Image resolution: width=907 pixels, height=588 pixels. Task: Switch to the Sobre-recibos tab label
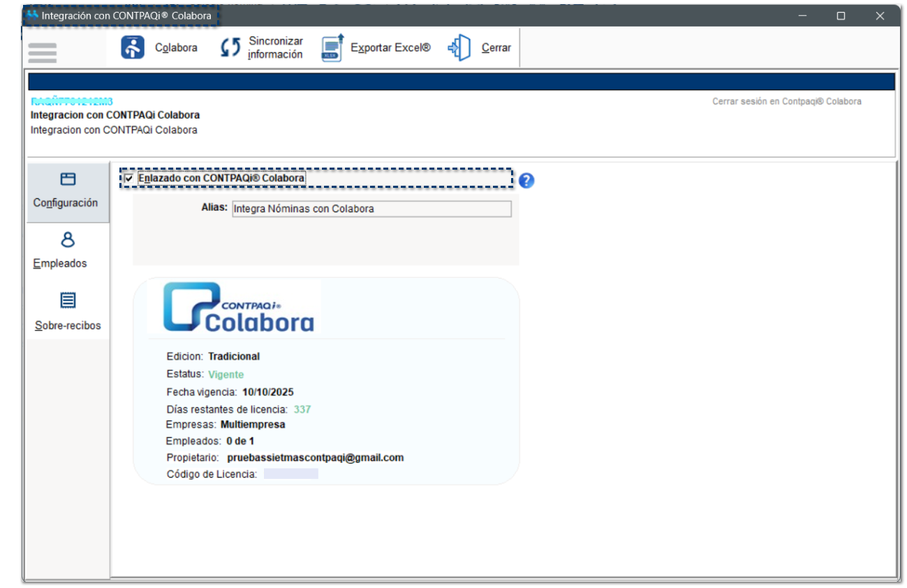[x=68, y=325]
